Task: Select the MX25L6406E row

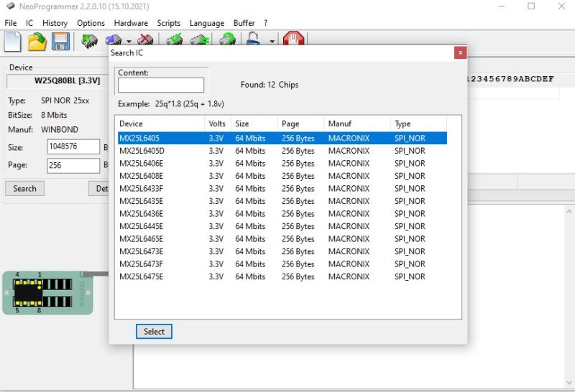Action: pos(282,164)
